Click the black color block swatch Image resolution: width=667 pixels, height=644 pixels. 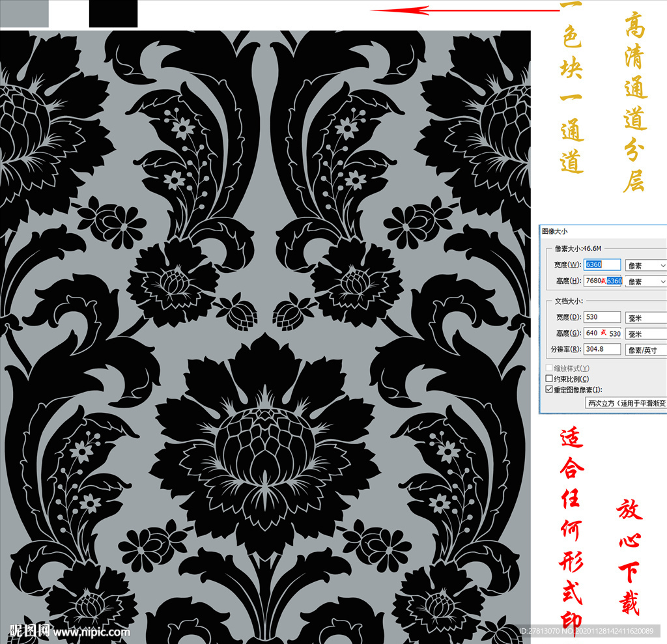(113, 14)
